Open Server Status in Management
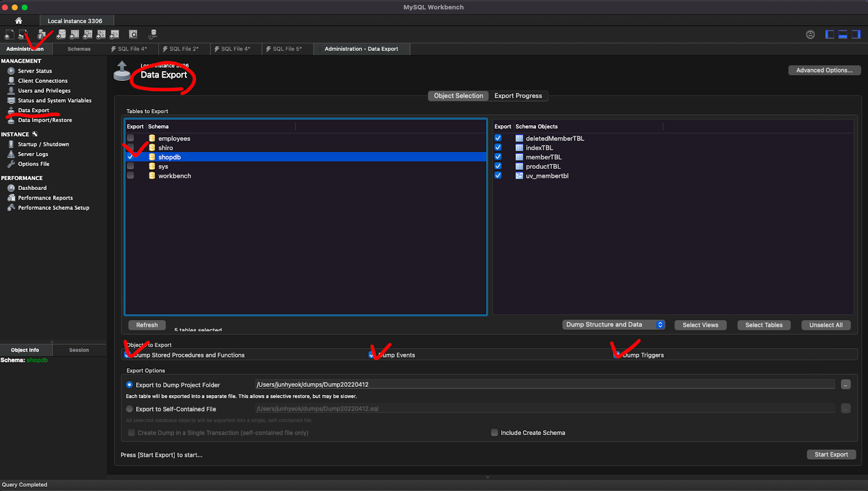The width and height of the screenshot is (868, 491). 35,71
